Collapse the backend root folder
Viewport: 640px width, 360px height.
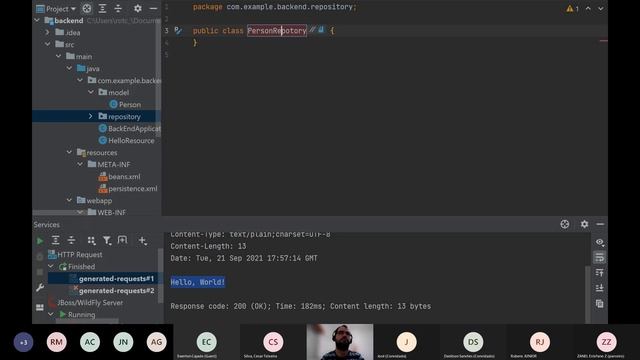(37, 20)
